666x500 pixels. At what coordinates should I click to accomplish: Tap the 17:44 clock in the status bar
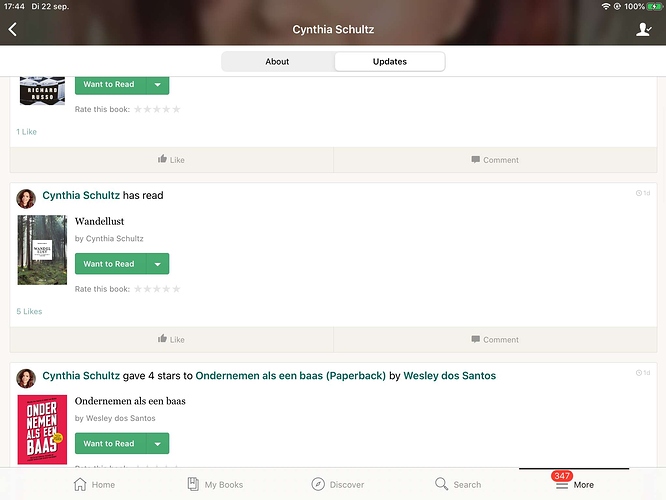14,6
